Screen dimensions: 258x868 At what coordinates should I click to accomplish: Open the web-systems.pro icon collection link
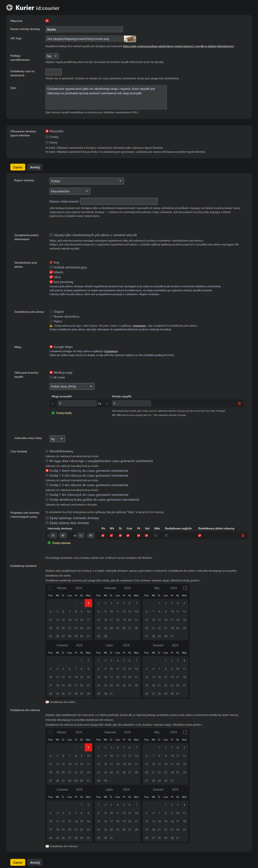[x=178, y=46]
